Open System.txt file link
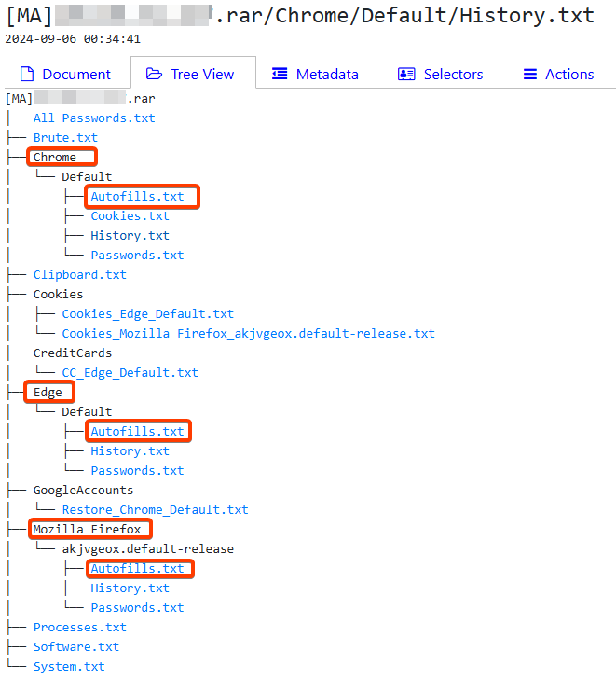Image resolution: width=616 pixels, height=678 pixels. coord(69,667)
